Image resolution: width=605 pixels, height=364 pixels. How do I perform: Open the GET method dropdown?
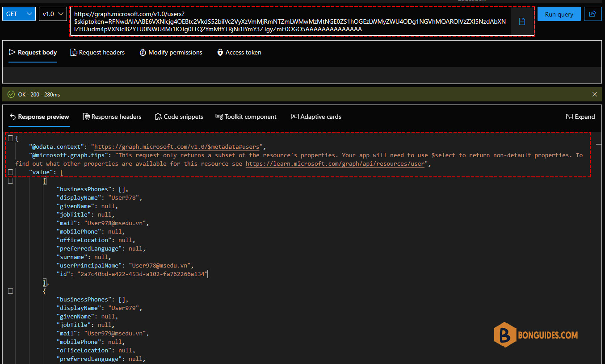(x=19, y=14)
